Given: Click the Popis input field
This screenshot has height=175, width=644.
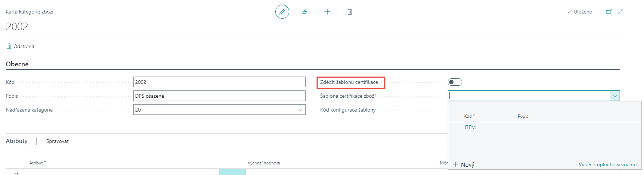Looking at the screenshot, I should 219,96.
